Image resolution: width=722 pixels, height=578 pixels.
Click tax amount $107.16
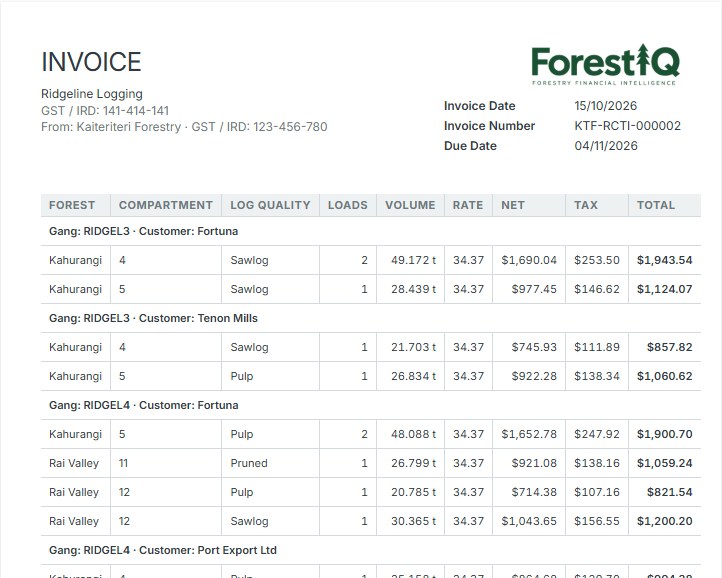tap(597, 492)
